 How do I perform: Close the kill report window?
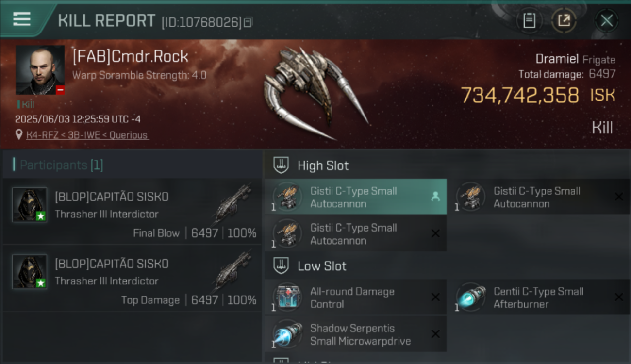point(606,20)
